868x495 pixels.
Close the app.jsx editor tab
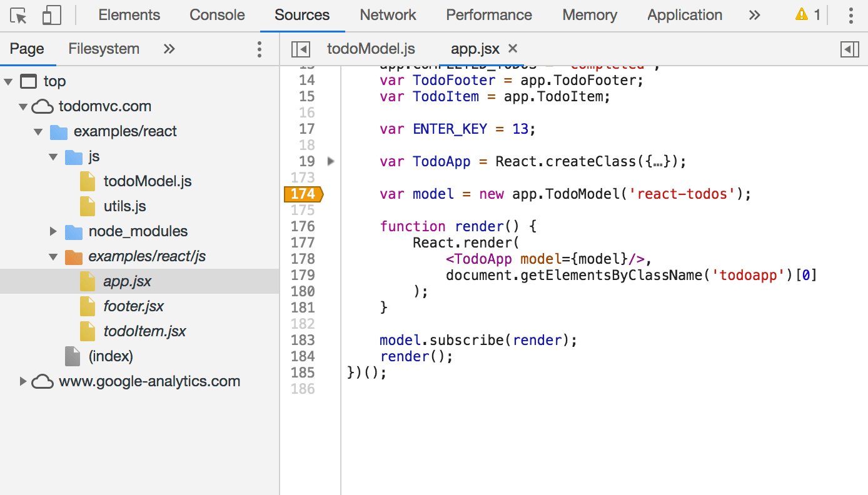point(513,49)
